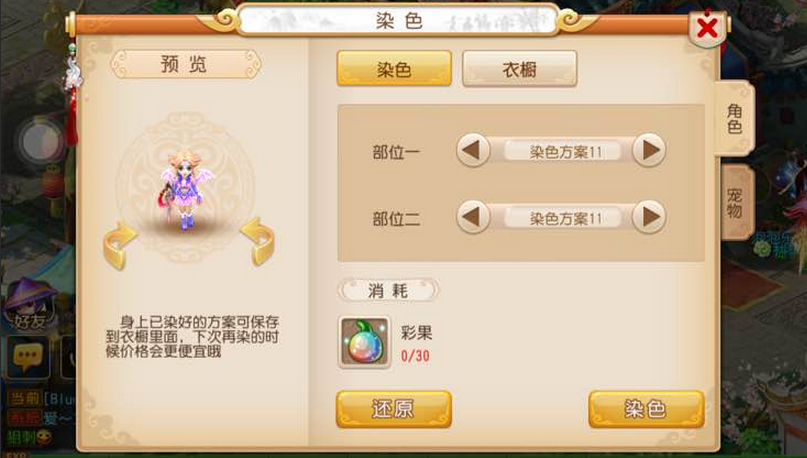Screen dimensions: 807x458
Task: Select next scheme for 部位二
Action: point(649,217)
